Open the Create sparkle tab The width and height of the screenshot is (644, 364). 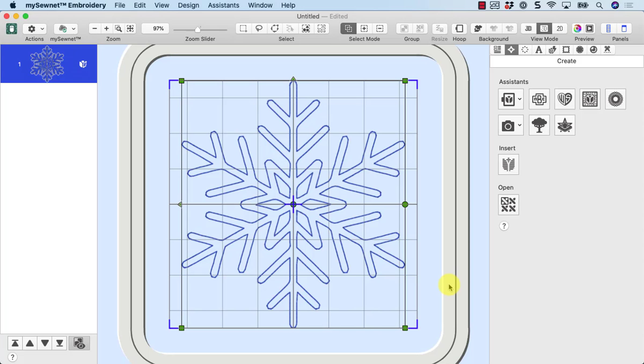pyautogui.click(x=511, y=50)
